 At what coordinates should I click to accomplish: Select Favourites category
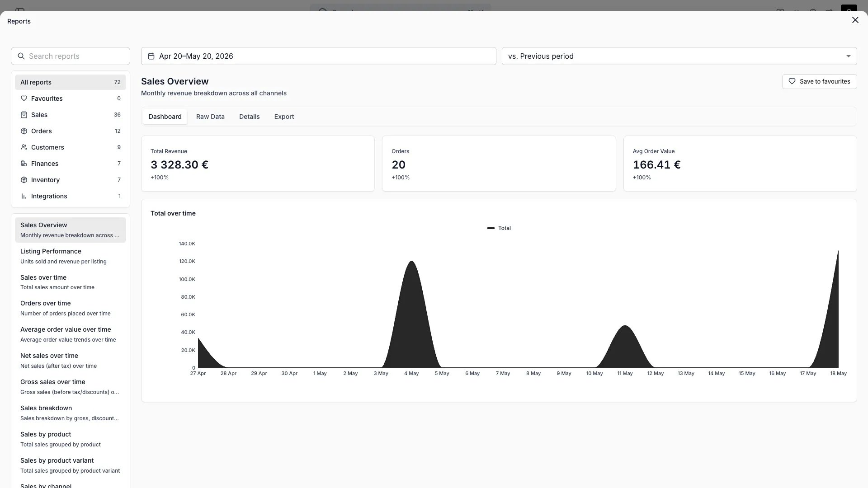pyautogui.click(x=71, y=99)
